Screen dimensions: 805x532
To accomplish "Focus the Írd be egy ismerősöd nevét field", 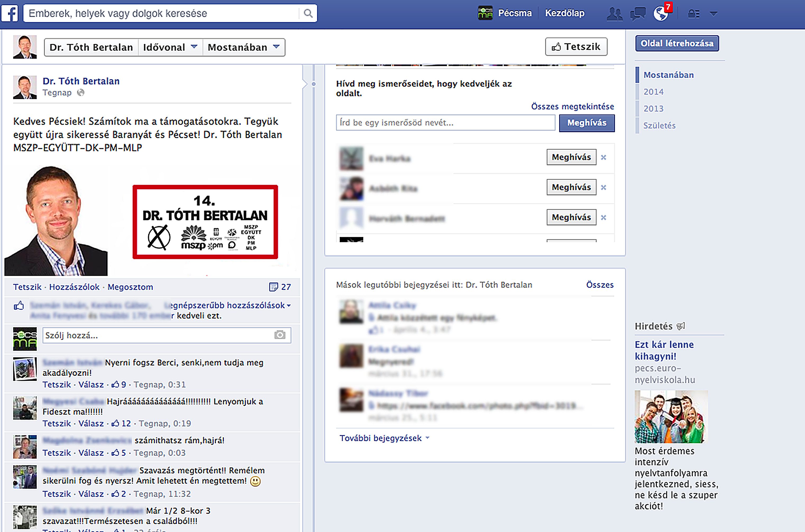I will pos(446,123).
